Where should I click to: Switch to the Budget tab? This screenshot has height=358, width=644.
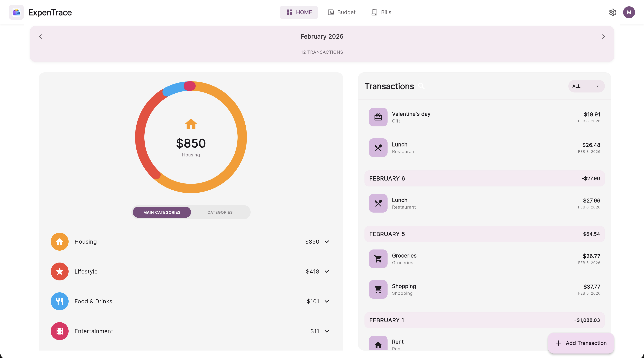coord(342,12)
